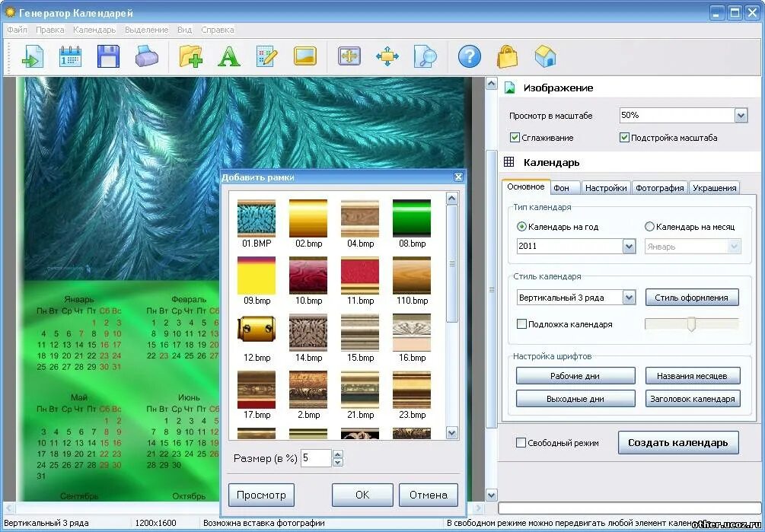Click the green letter A text icon
The height and width of the screenshot is (532, 765).
point(229,56)
